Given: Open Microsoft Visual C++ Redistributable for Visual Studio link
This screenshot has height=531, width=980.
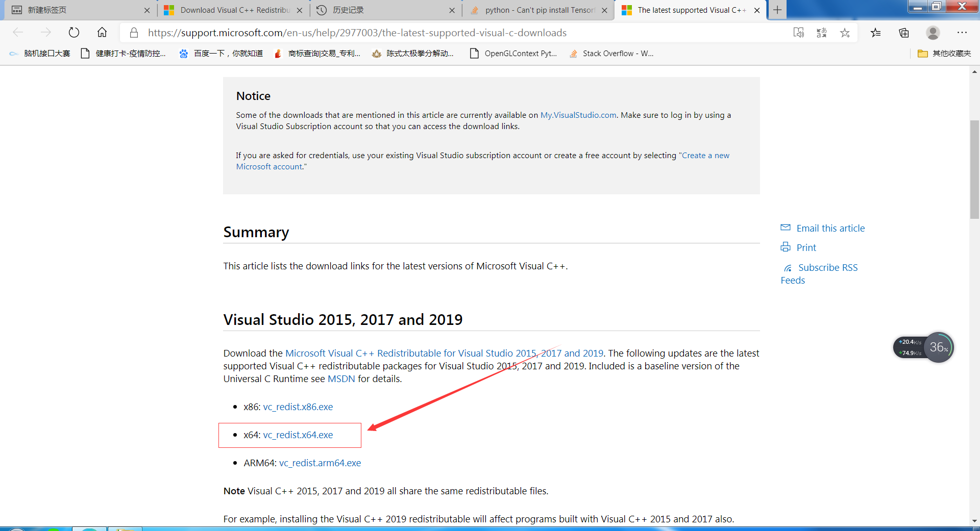Looking at the screenshot, I should tap(444, 353).
